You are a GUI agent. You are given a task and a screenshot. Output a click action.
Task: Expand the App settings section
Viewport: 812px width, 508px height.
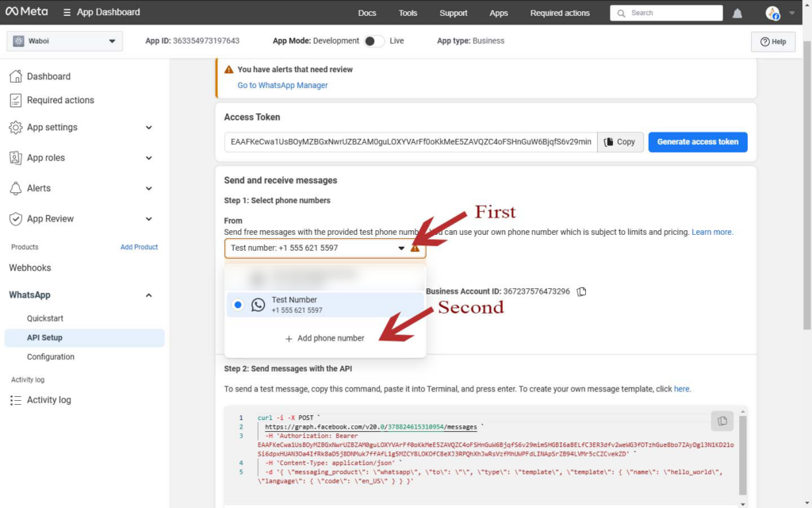click(x=148, y=128)
